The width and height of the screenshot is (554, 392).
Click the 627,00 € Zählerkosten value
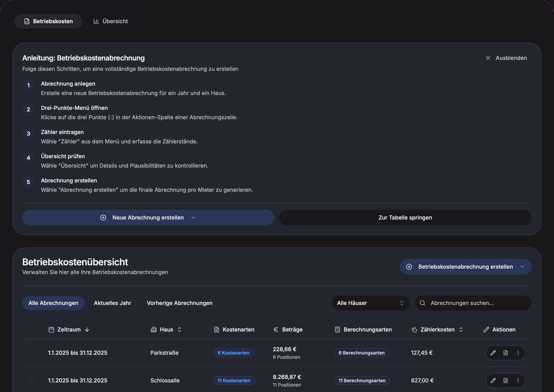422,380
